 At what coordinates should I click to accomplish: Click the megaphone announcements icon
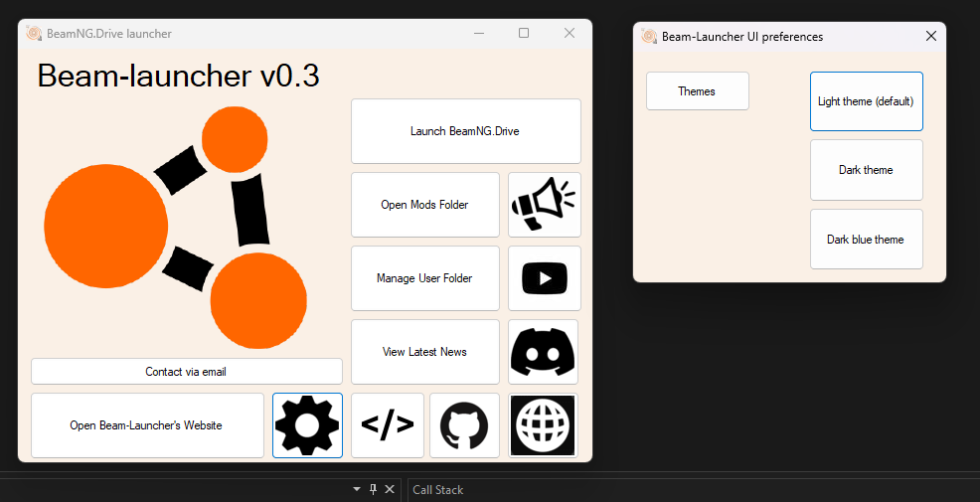point(545,205)
